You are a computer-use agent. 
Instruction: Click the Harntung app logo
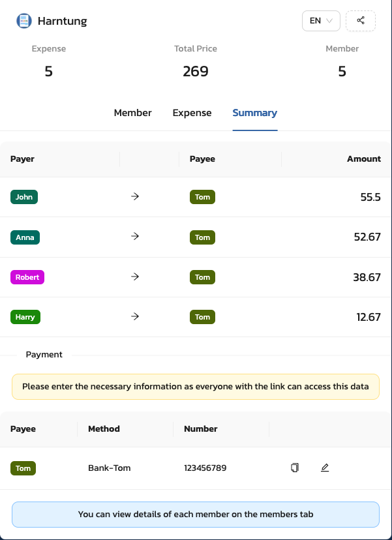pos(24,21)
